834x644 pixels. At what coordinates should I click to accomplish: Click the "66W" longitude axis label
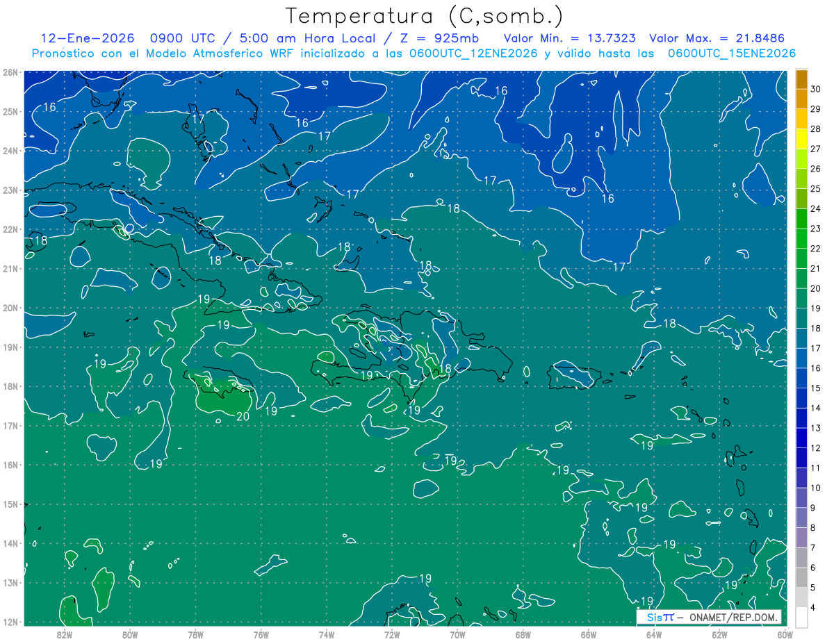coord(589,634)
